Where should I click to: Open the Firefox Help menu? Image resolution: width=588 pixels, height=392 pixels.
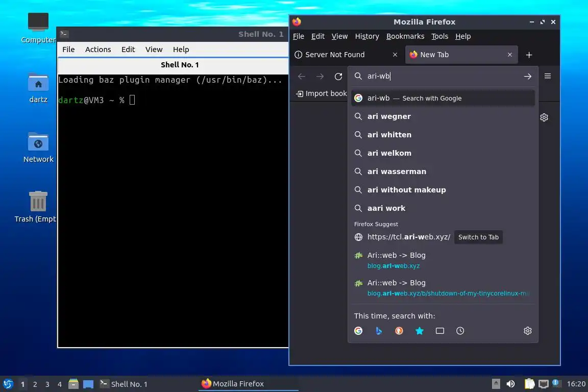click(x=463, y=36)
